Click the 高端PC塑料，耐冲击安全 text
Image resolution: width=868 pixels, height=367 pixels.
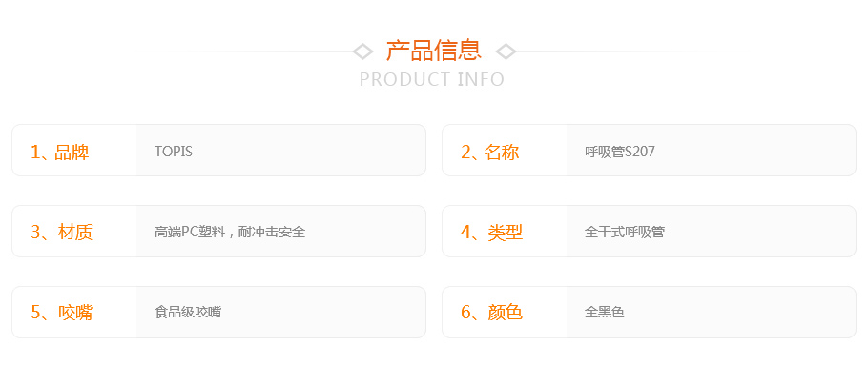point(230,232)
